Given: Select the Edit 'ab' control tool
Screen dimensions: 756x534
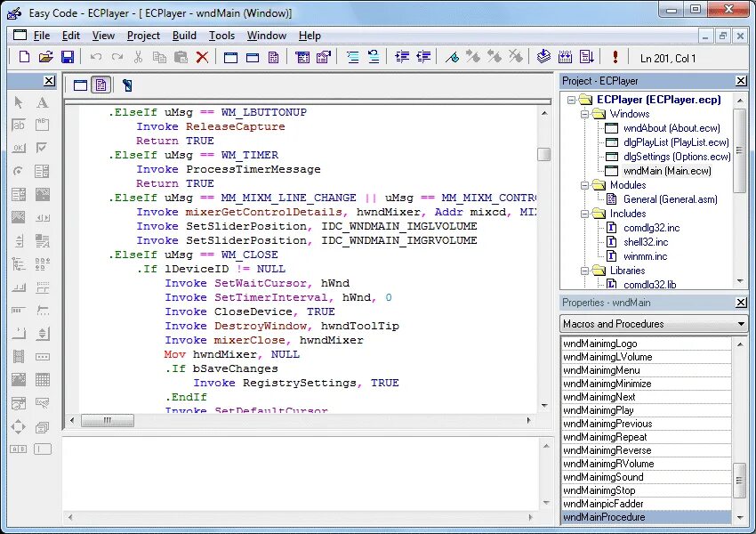Looking at the screenshot, I should (x=19, y=125).
